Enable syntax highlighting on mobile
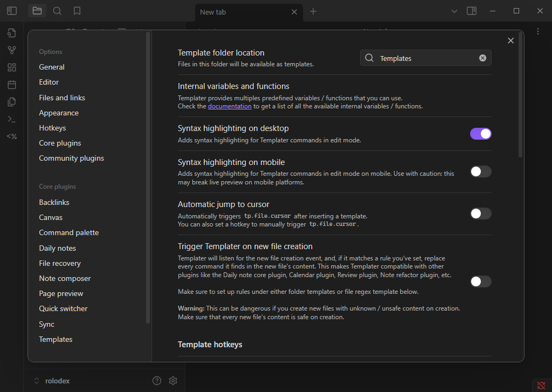The height and width of the screenshot is (392, 552). (x=480, y=171)
